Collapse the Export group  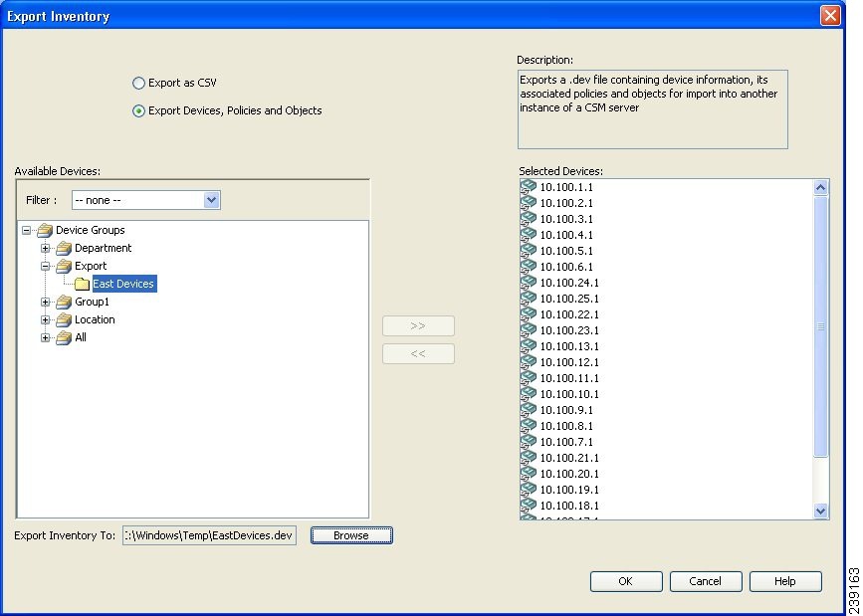pyautogui.click(x=45, y=266)
